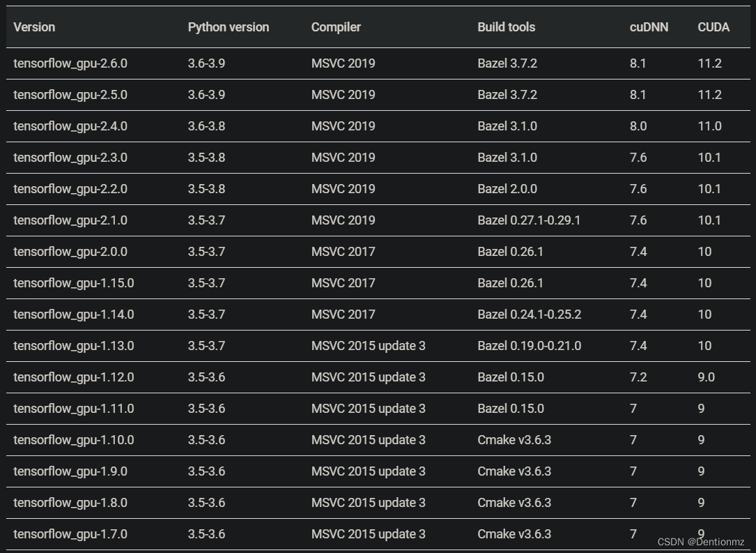The height and width of the screenshot is (553, 756).
Task: Click the CUDA column header
Action: (x=713, y=27)
